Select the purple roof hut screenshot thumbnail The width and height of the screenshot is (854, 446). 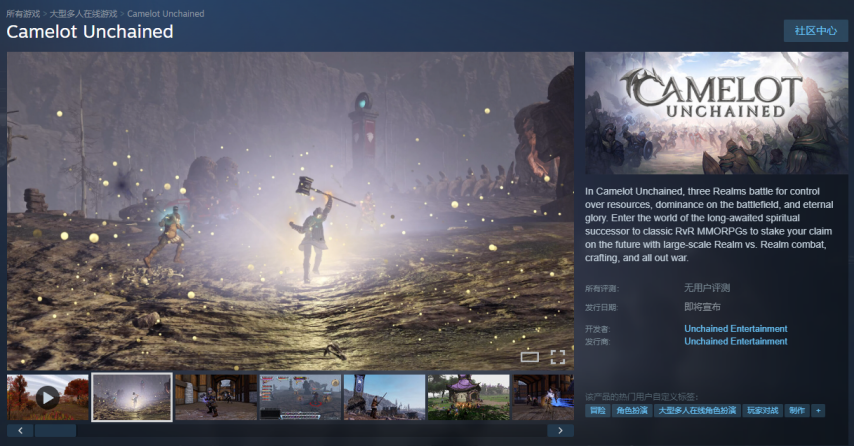[468, 397]
